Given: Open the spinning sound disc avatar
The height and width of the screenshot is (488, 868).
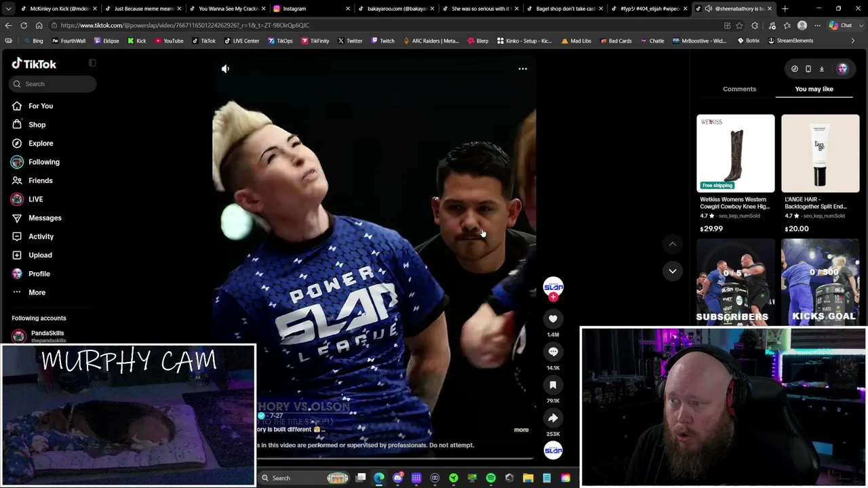Looking at the screenshot, I should pos(553,451).
